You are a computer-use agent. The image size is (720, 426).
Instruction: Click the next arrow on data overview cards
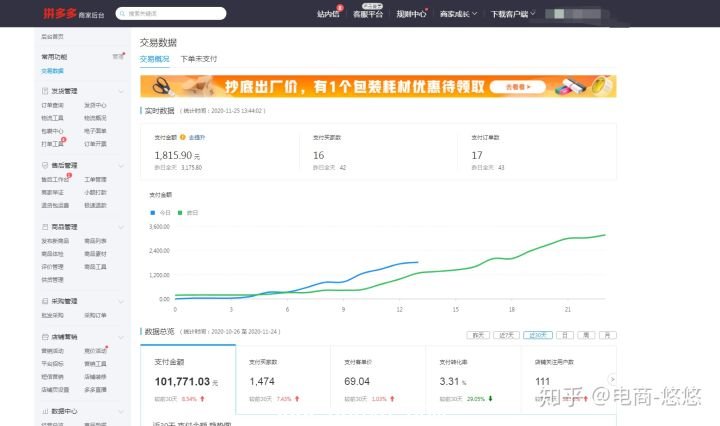(612, 379)
